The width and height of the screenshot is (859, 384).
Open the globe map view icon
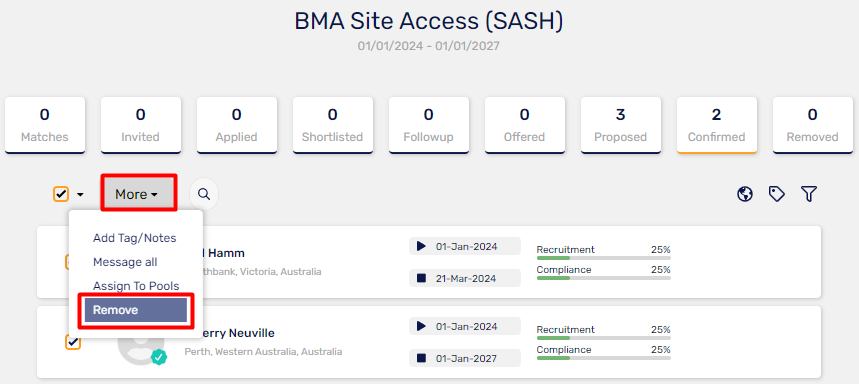pos(745,193)
